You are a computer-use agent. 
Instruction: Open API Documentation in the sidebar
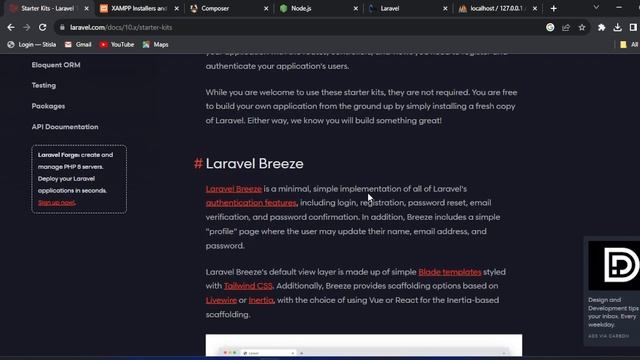(65, 127)
